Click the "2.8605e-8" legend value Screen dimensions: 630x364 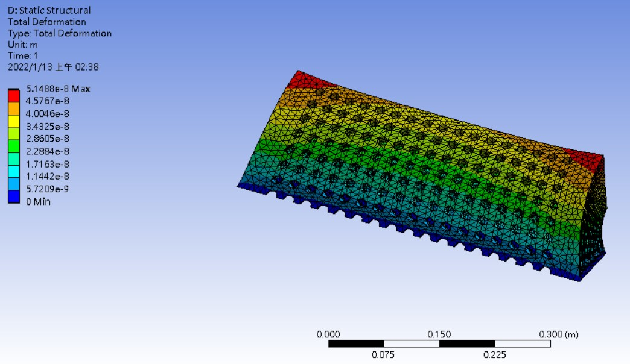tap(48, 139)
